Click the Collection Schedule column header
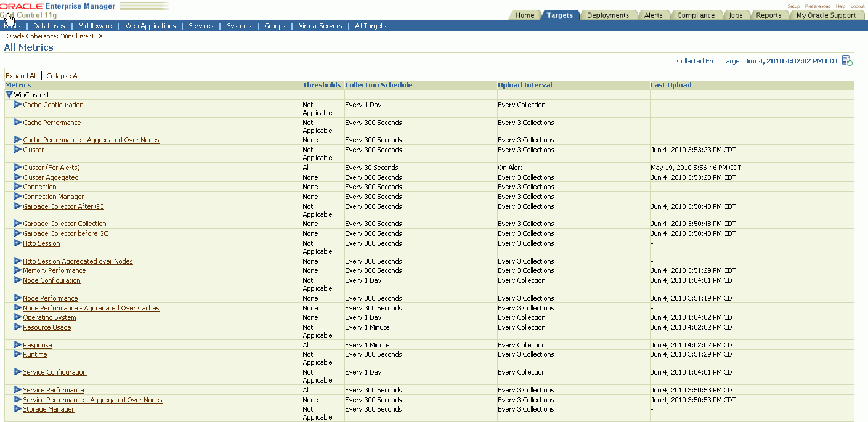Screen dimensions: 868x422 [x=379, y=85]
